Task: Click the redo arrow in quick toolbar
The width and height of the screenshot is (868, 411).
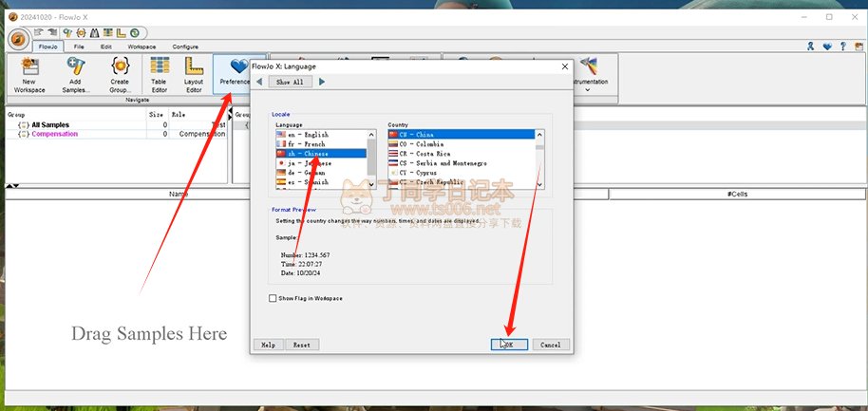Action: tap(52, 32)
